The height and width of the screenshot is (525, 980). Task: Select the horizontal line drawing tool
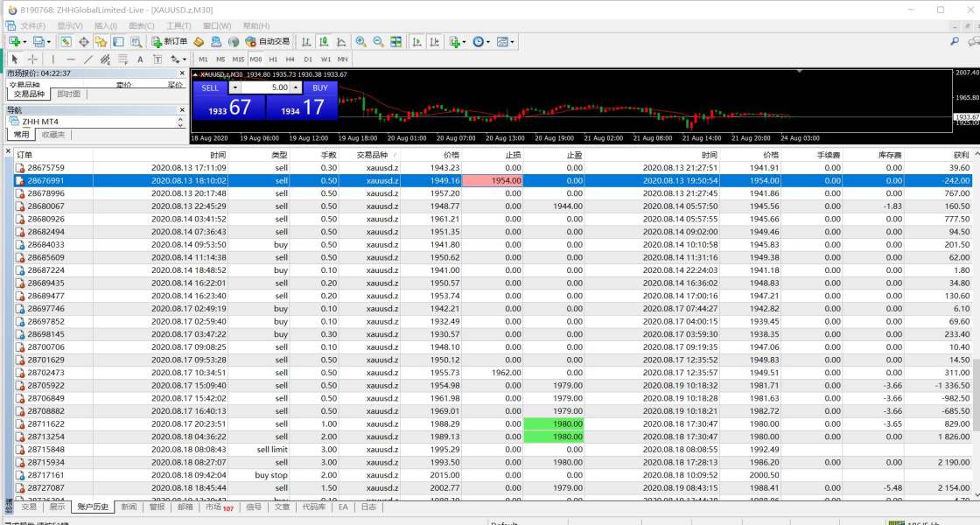(x=70, y=59)
